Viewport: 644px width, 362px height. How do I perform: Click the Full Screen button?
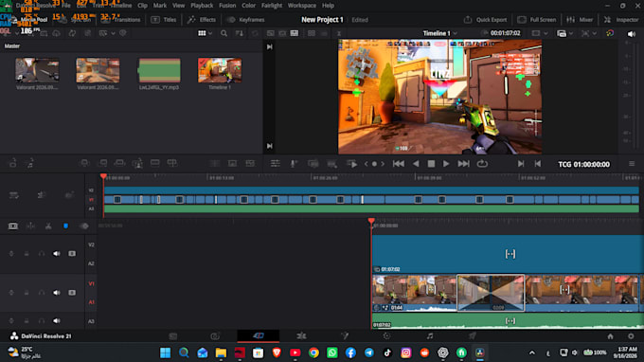pos(537,20)
